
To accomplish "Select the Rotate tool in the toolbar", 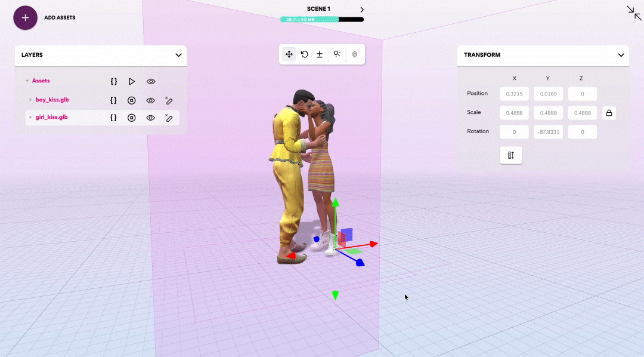I will point(304,54).
